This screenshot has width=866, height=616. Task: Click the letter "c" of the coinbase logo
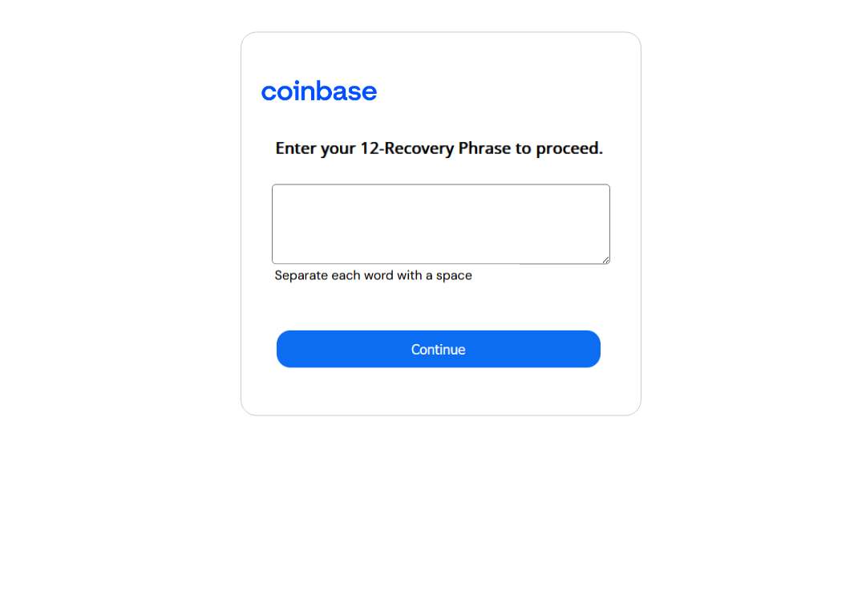click(269, 93)
